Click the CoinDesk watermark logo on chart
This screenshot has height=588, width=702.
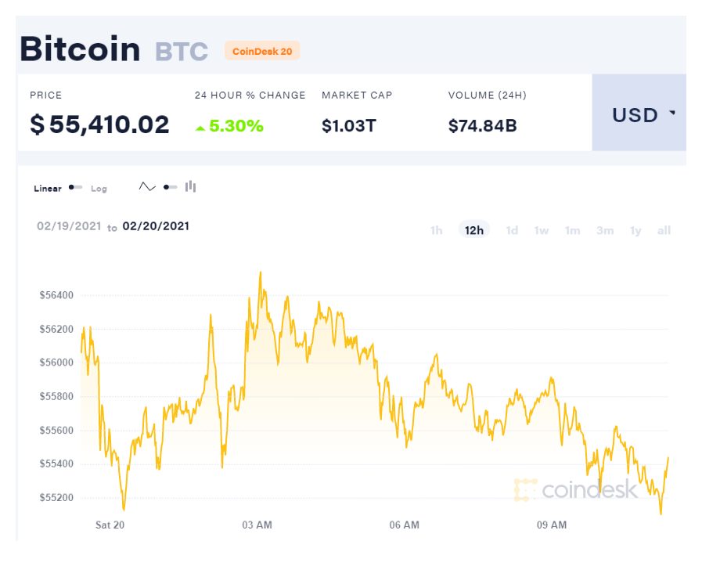tap(576, 489)
